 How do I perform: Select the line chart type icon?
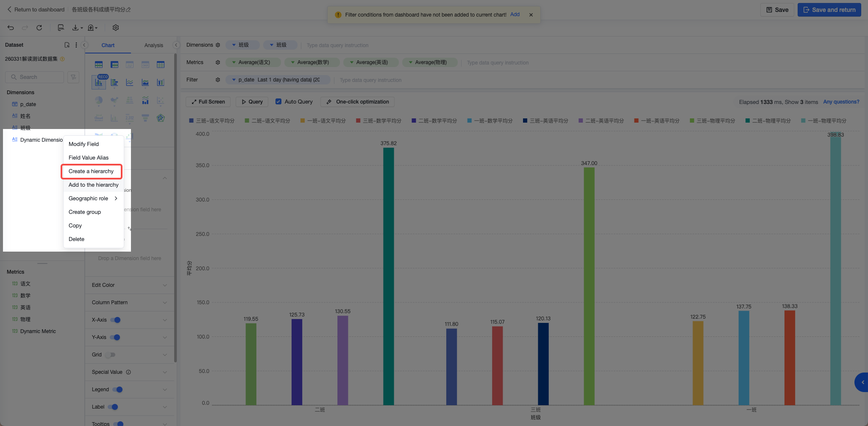coord(130,82)
